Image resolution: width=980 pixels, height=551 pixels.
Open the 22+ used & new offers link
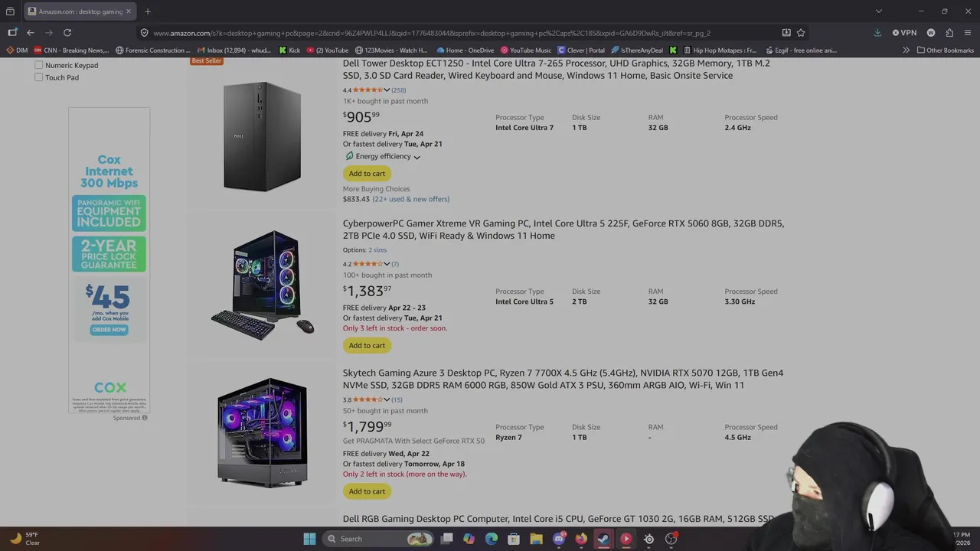tap(411, 199)
